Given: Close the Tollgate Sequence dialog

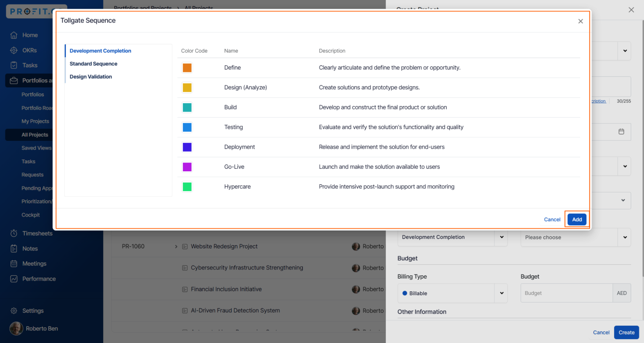Looking at the screenshot, I should [580, 21].
